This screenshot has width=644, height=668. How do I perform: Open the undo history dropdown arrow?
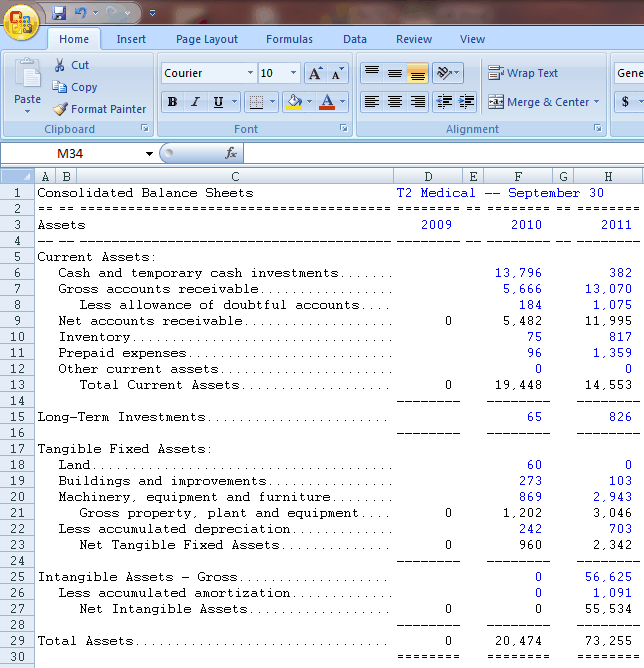point(95,13)
